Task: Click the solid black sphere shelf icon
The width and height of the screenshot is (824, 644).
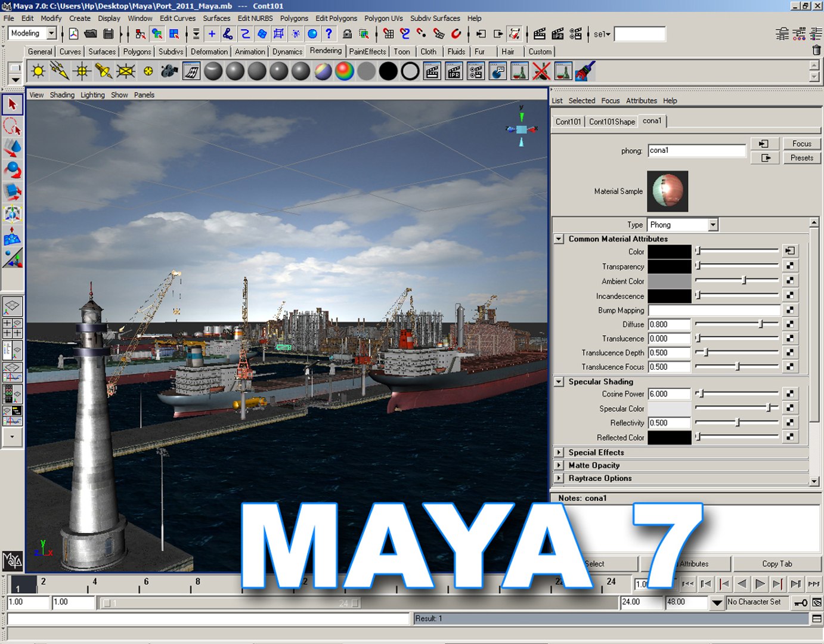Action: [x=388, y=72]
